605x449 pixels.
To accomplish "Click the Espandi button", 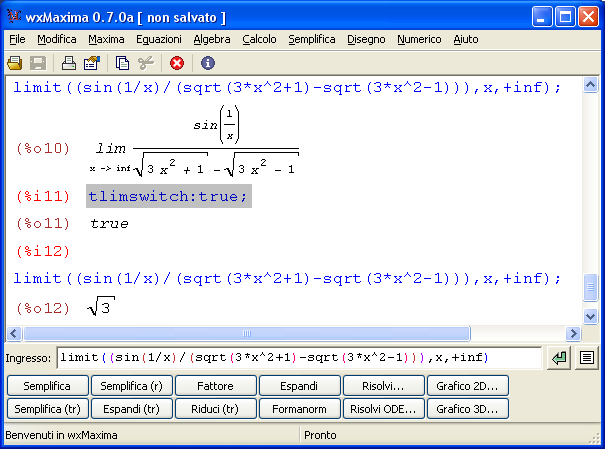I will 300,386.
